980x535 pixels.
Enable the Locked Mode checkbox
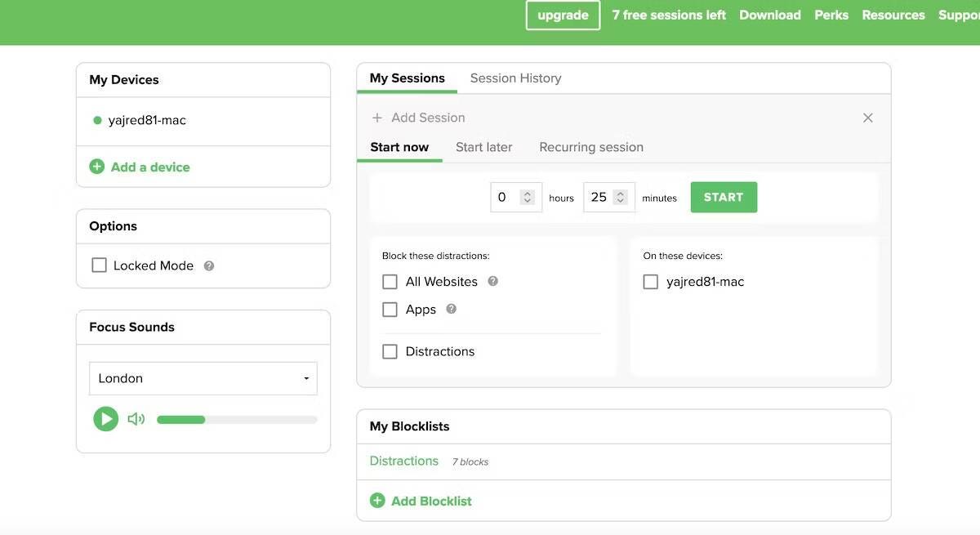tap(100, 265)
